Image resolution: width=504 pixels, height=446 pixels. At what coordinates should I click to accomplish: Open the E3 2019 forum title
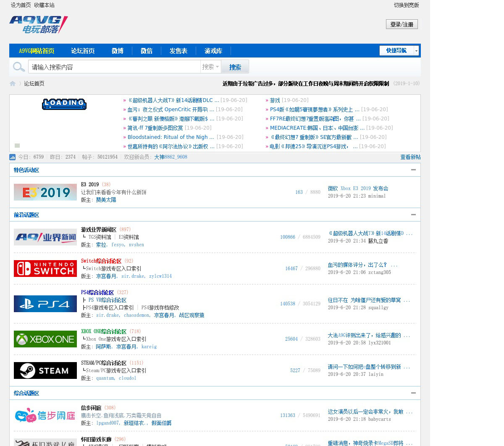90,185
